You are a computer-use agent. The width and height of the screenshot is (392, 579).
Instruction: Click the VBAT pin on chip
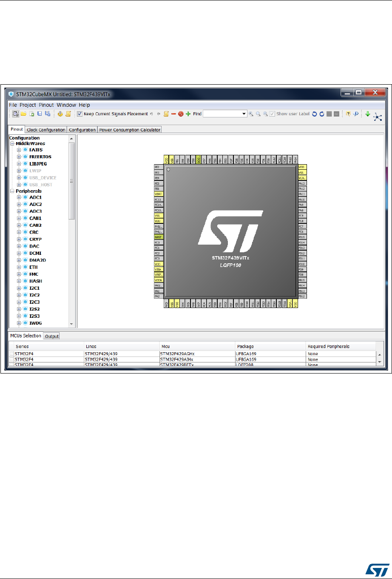[x=159, y=194]
